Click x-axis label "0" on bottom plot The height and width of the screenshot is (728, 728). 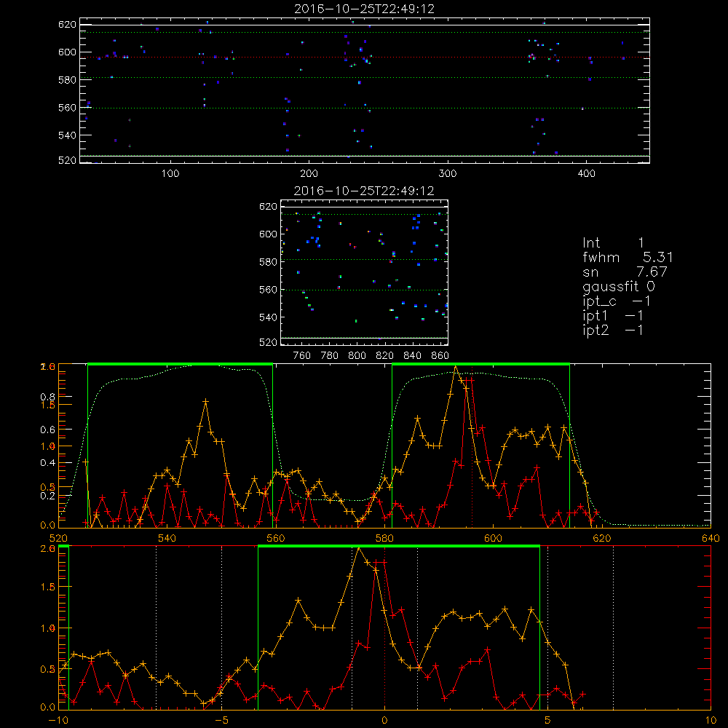tap(384, 721)
